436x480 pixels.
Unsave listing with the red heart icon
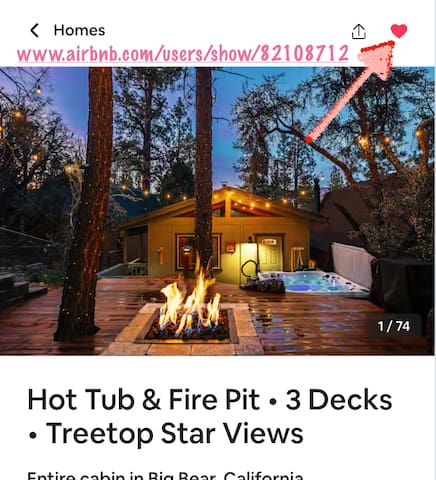click(399, 31)
